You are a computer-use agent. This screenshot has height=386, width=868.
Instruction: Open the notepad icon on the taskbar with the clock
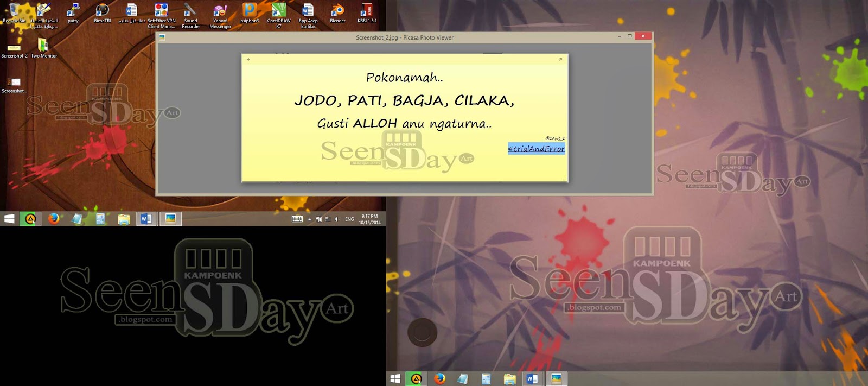click(77, 219)
